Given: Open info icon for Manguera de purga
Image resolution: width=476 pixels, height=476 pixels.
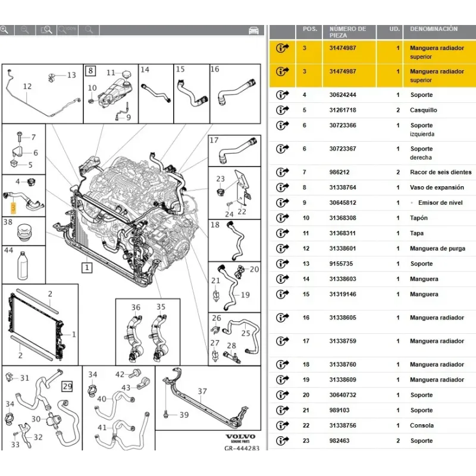Looking at the screenshot, I should tap(283, 249).
